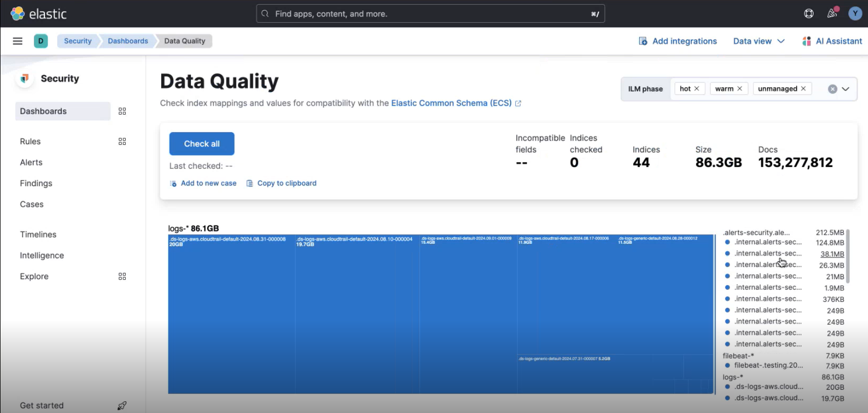Click Copy to clipboard

281,183
